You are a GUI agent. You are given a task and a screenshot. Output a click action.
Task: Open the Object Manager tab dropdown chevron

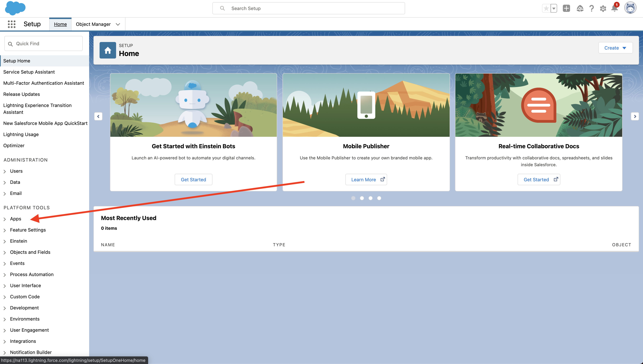point(118,24)
